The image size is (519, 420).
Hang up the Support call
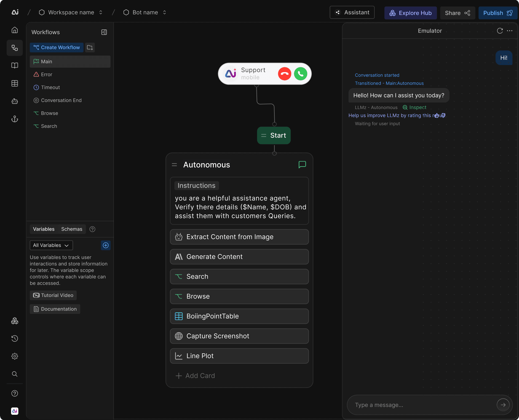285,74
